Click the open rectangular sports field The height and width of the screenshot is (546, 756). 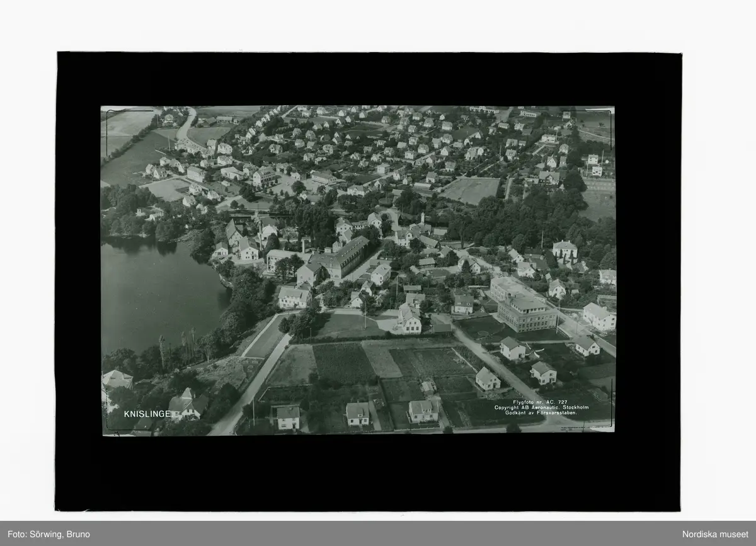(471, 190)
